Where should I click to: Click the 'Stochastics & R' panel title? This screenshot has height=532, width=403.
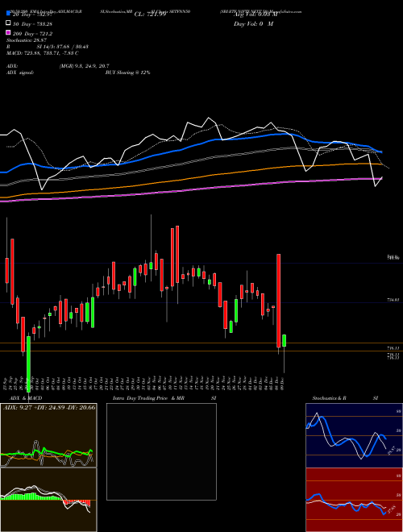point(329,398)
